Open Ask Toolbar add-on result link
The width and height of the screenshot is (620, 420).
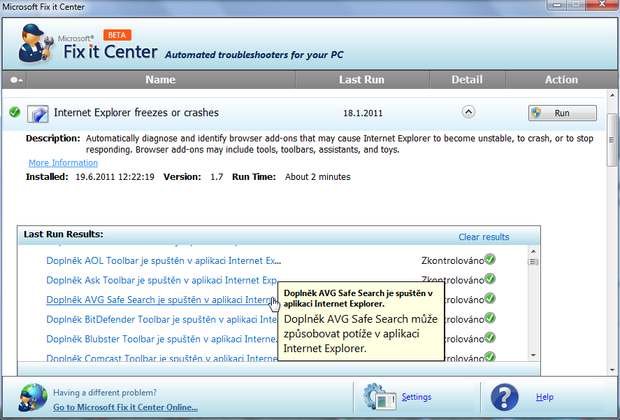click(x=161, y=280)
